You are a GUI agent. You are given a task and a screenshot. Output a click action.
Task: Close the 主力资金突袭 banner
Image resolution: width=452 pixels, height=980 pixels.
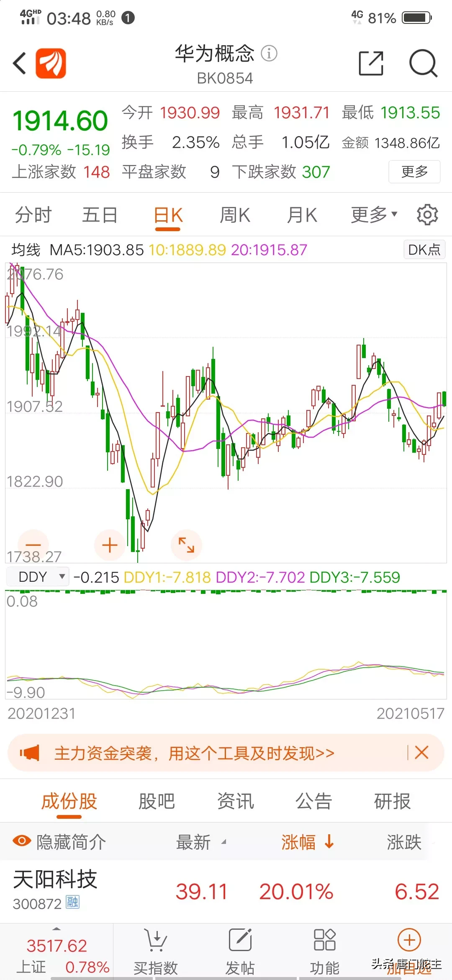point(421,753)
